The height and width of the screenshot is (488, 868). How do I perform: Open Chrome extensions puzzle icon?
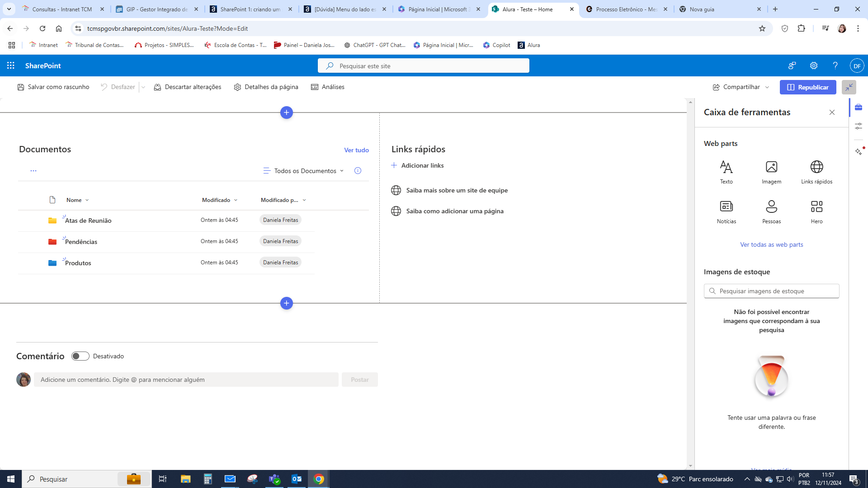[x=802, y=28]
